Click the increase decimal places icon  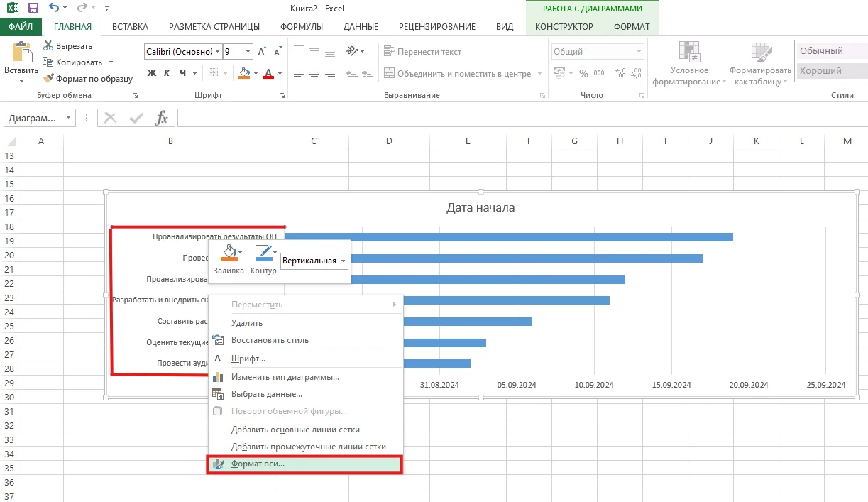point(619,73)
